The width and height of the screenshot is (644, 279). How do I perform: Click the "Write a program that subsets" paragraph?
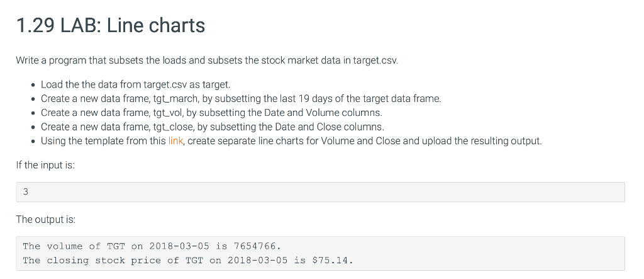point(207,60)
